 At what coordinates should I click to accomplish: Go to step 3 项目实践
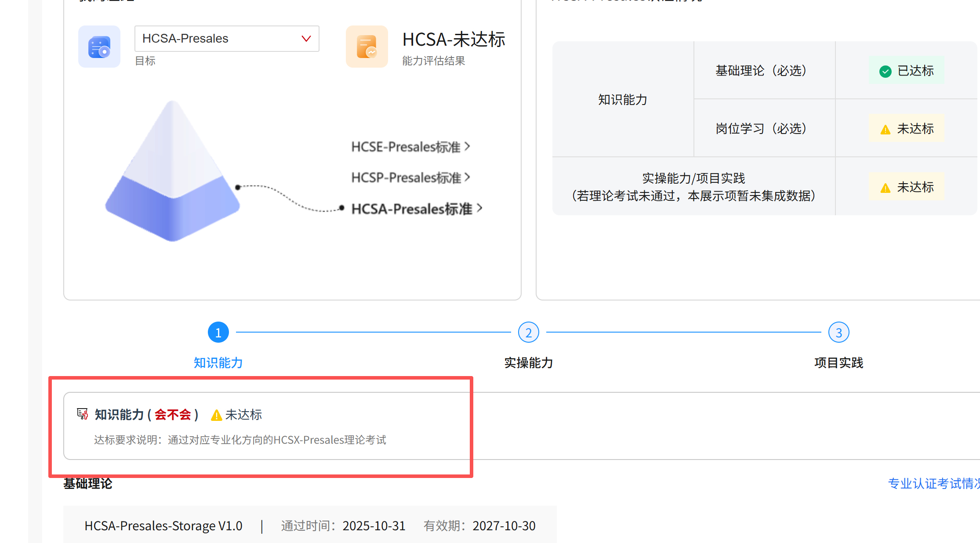[x=838, y=333]
